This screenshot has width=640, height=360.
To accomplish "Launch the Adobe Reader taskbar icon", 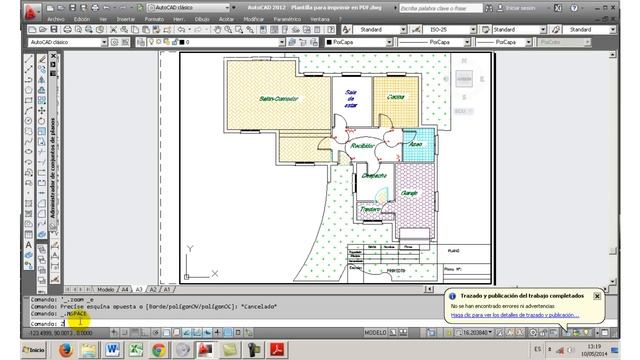I will tap(278, 350).
